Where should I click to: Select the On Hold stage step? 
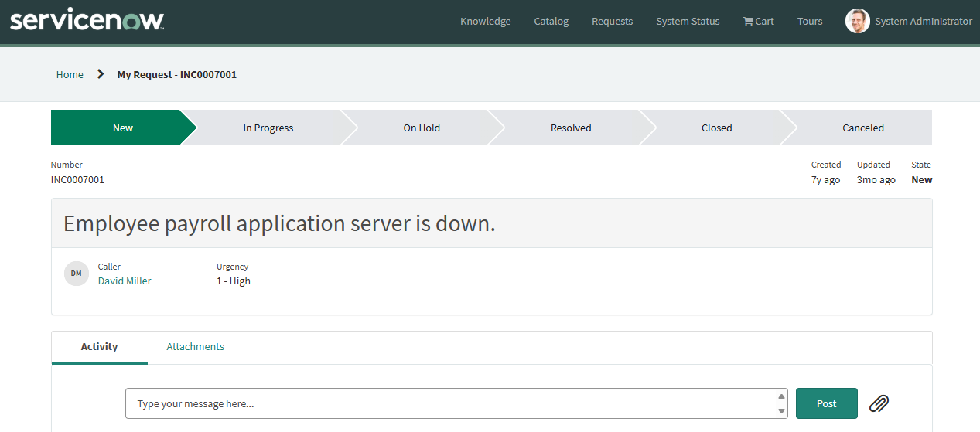pos(422,128)
